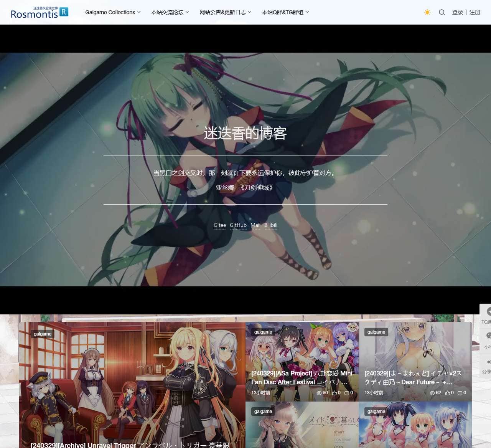Open the 本站Q群&TG群组 menu
Screen dimensions: 491x448
[285, 12]
